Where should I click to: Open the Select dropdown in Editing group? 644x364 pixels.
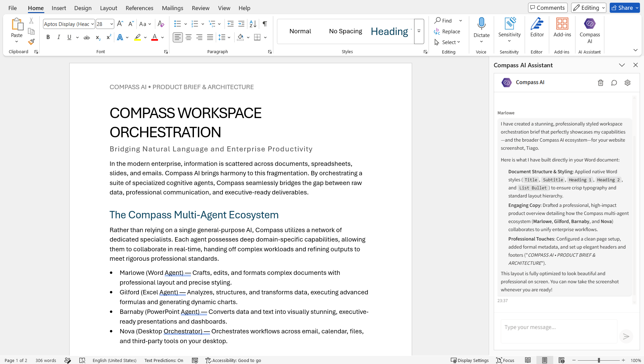[x=447, y=42]
